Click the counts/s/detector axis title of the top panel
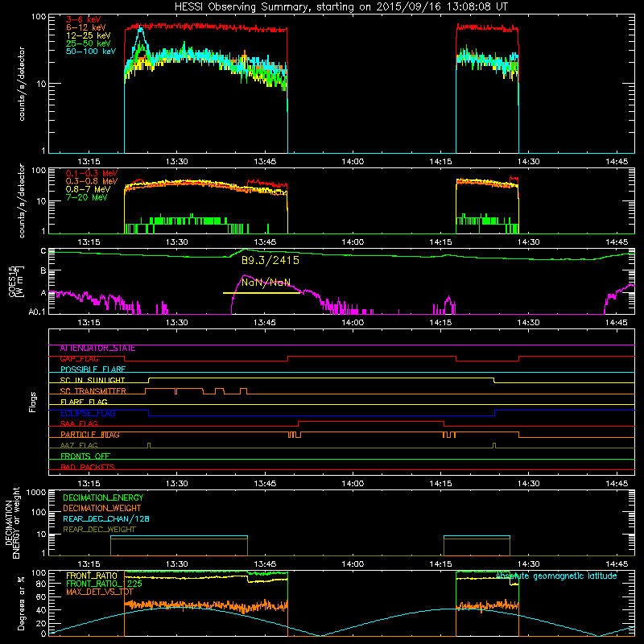This screenshot has height=644, width=644. click(22, 84)
